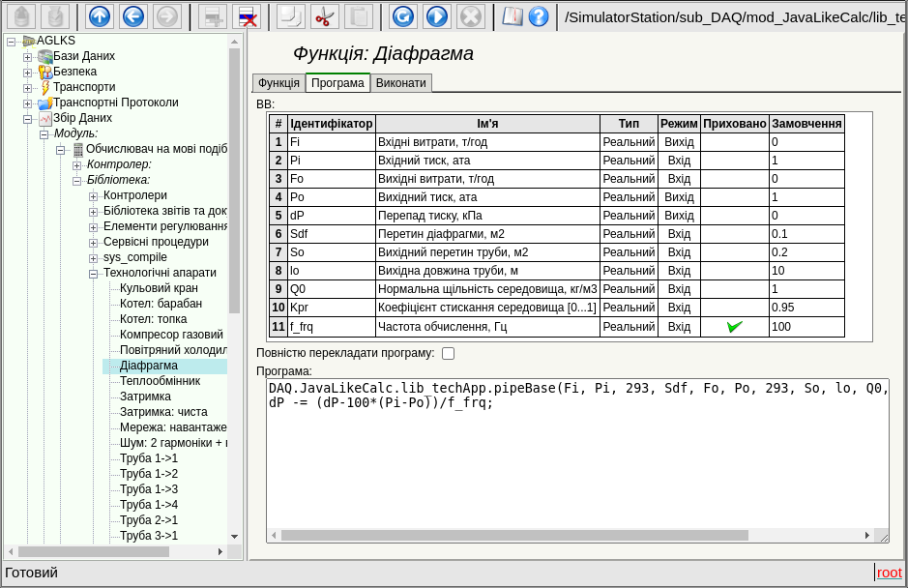Select 'Теплообмінник' in the tree
This screenshot has height=588, width=908.
160,381
